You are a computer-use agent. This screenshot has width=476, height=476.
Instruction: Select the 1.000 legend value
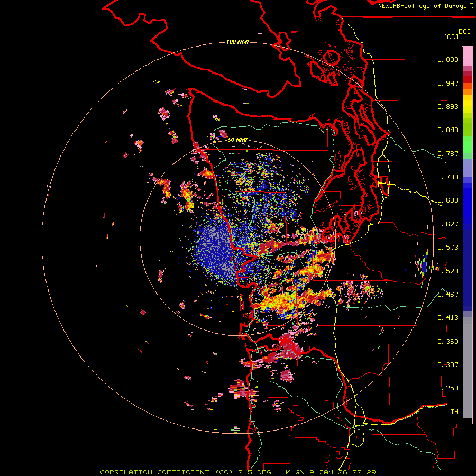tap(448, 59)
